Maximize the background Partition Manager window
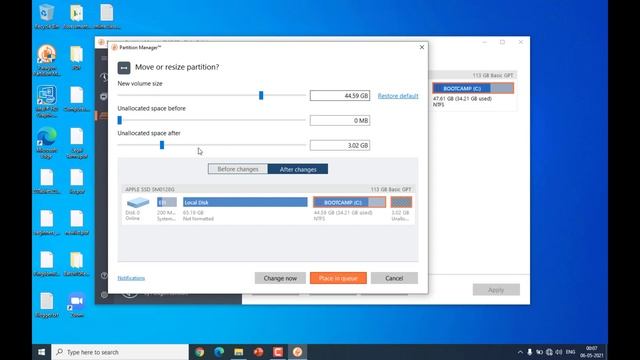 pyautogui.click(x=502, y=42)
